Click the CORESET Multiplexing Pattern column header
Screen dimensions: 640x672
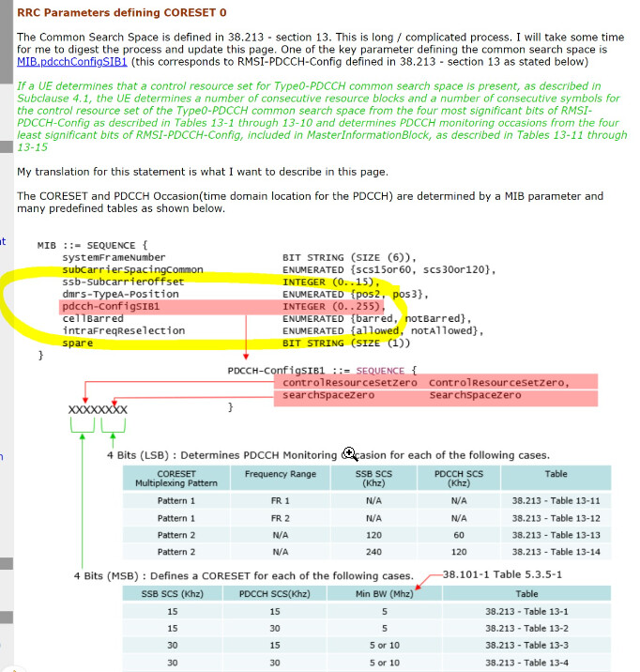[176, 479]
